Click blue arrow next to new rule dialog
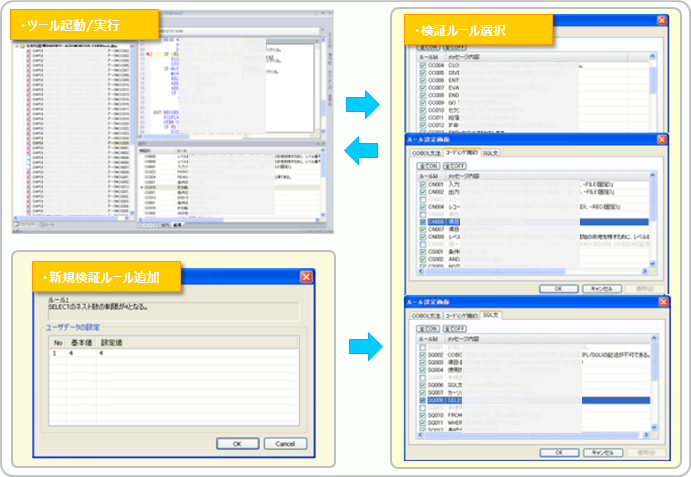Viewport: 691px width, 477px height. coord(361,348)
